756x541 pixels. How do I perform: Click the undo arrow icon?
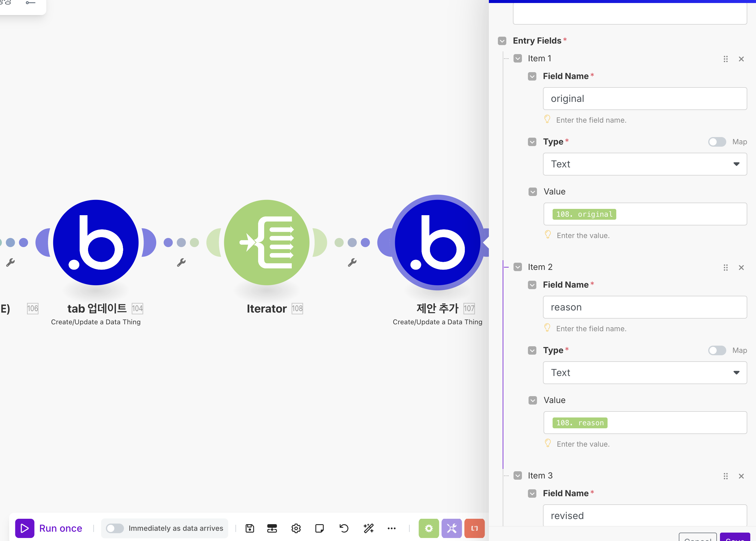coord(344,528)
